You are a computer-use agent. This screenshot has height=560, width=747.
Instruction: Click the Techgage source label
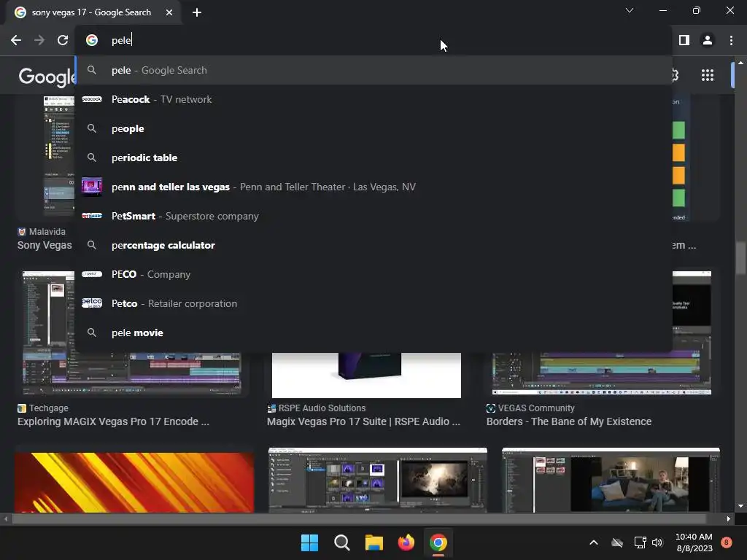pyautogui.click(x=49, y=408)
